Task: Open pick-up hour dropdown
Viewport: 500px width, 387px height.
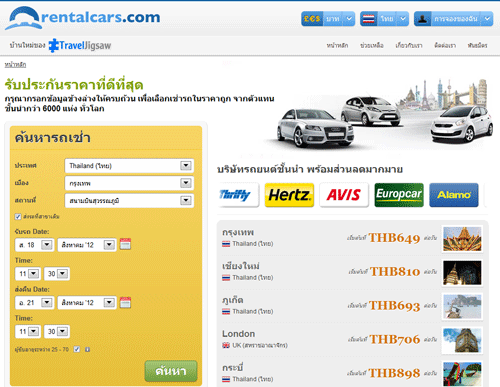Action: pos(28,274)
